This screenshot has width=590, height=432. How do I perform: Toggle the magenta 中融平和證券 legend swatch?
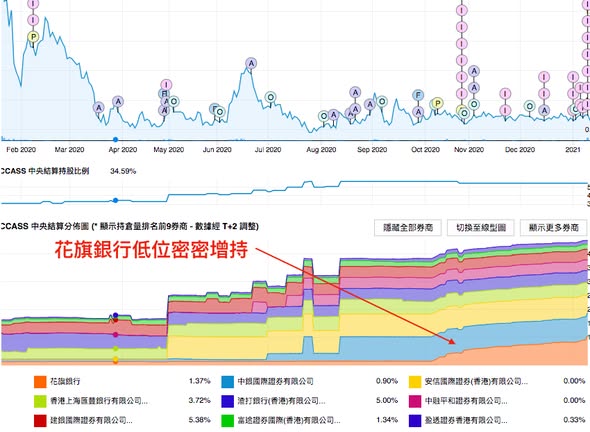tap(415, 401)
